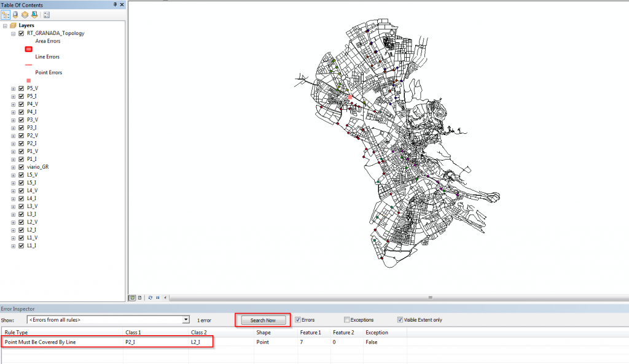Click List By Visibility icon
The image size is (629, 364).
click(x=25, y=14)
